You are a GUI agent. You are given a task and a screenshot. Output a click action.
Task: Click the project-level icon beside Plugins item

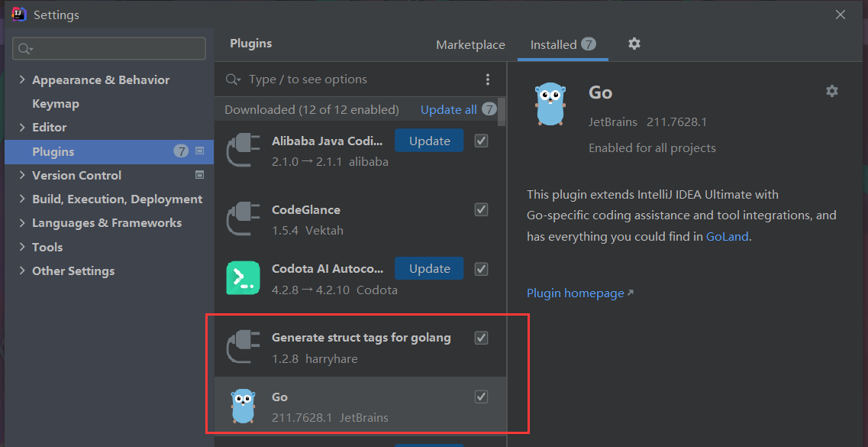pyautogui.click(x=200, y=151)
